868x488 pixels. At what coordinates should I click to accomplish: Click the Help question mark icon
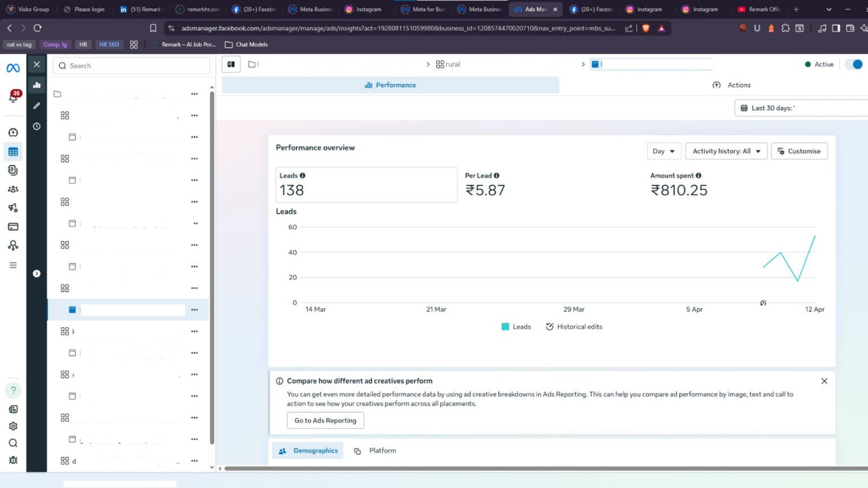pyautogui.click(x=13, y=390)
